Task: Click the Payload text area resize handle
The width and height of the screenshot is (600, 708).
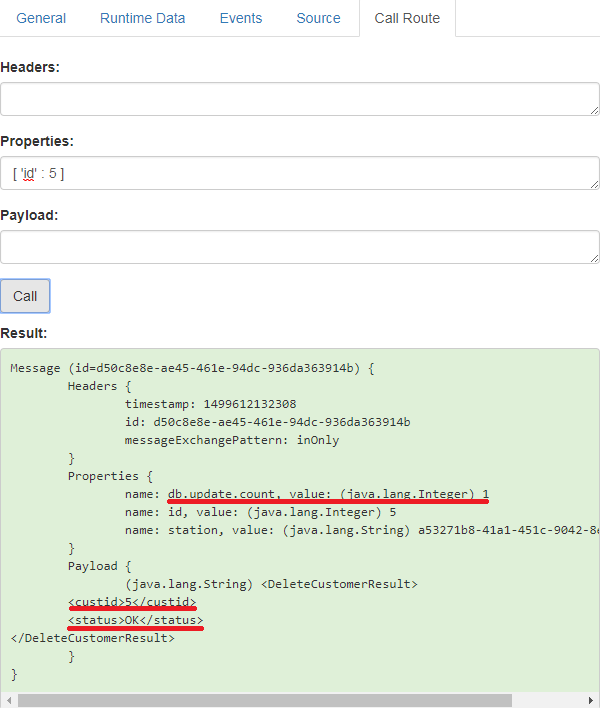Action: click(594, 258)
